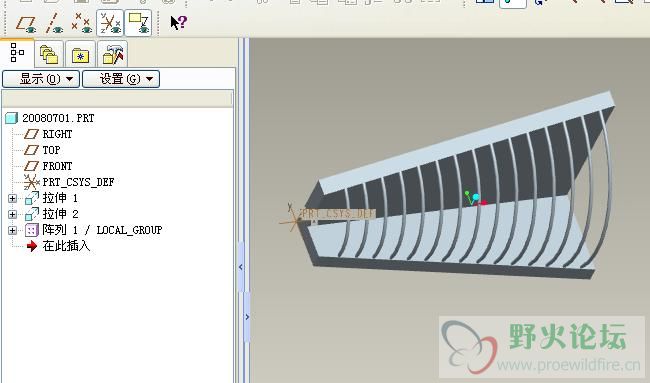Open the model tree navigator tab
The height and width of the screenshot is (383, 650).
17,53
